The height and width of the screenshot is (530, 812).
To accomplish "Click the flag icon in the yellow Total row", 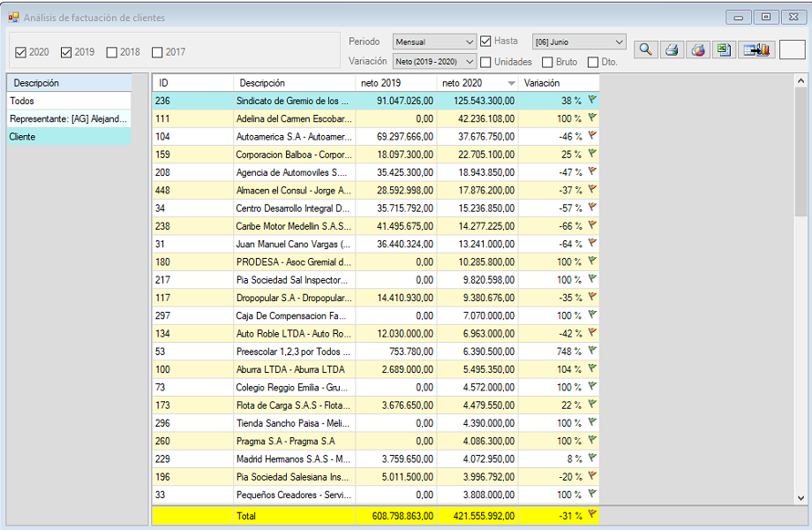I will tap(592, 514).
